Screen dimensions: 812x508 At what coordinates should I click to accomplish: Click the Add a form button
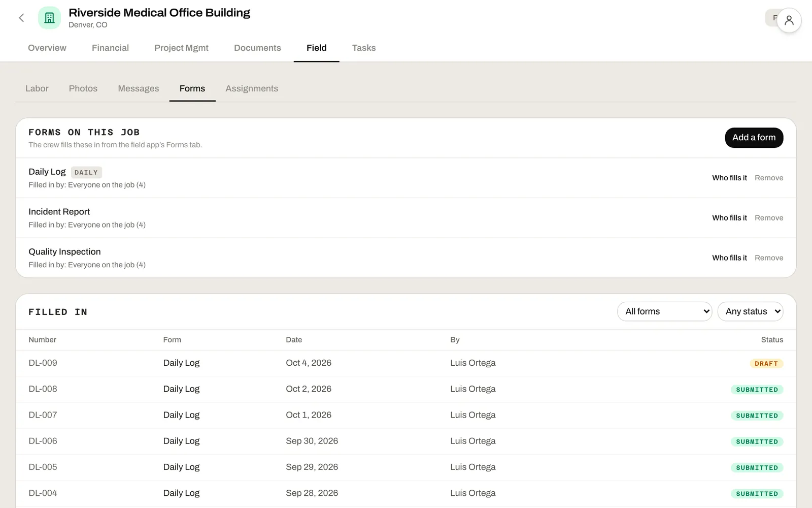tap(754, 138)
